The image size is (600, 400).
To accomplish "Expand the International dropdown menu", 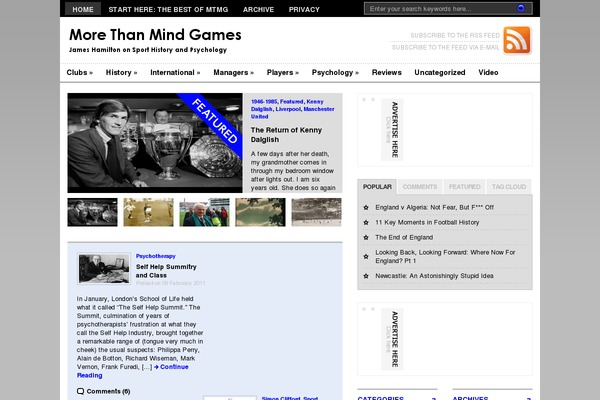I will 175,72.
